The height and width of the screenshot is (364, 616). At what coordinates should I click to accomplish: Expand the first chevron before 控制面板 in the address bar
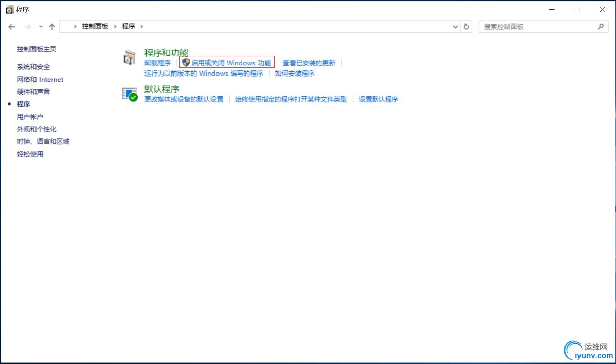point(75,26)
